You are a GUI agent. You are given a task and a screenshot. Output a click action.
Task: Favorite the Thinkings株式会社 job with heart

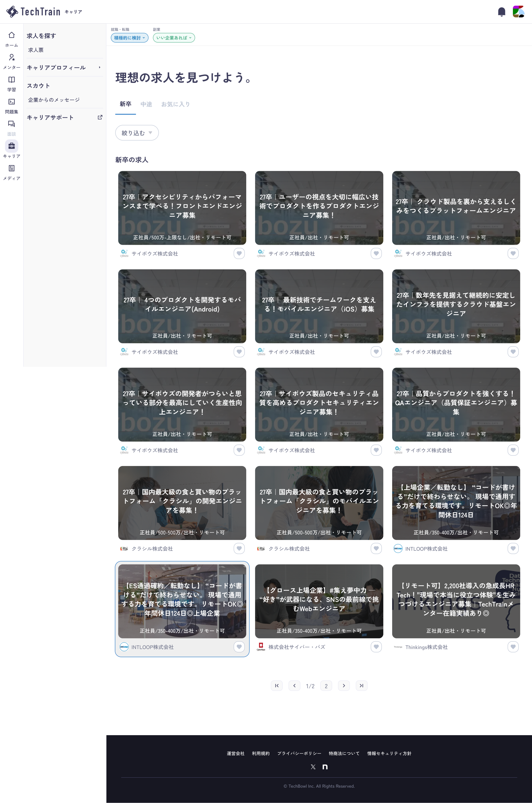click(x=513, y=647)
